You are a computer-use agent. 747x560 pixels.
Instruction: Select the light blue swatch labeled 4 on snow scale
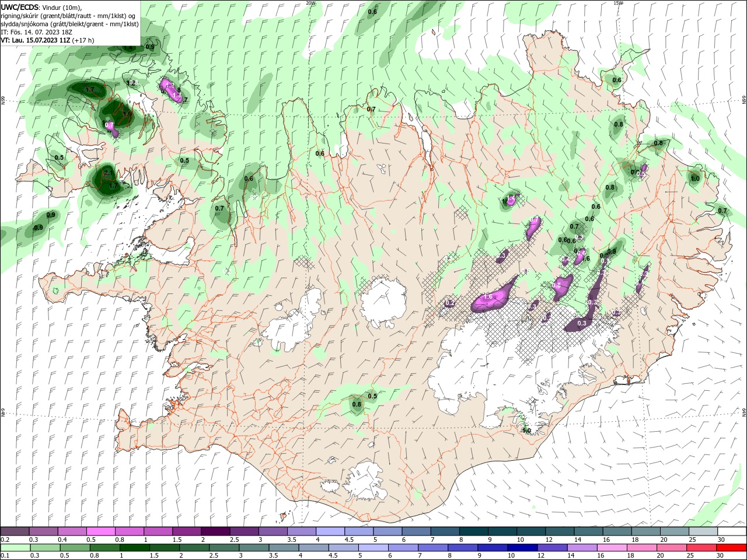330,531
